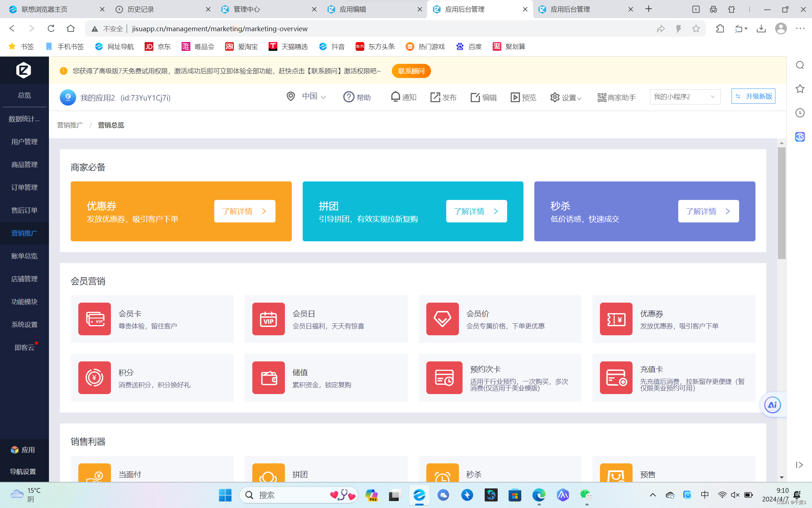Open the 设置 settings dropdown

point(565,97)
